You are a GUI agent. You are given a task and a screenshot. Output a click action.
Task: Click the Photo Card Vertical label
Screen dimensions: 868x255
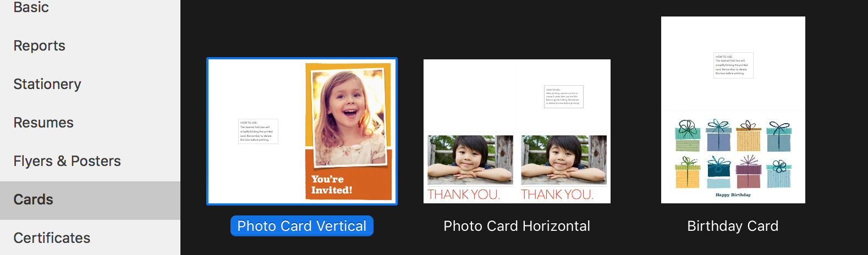tap(302, 226)
